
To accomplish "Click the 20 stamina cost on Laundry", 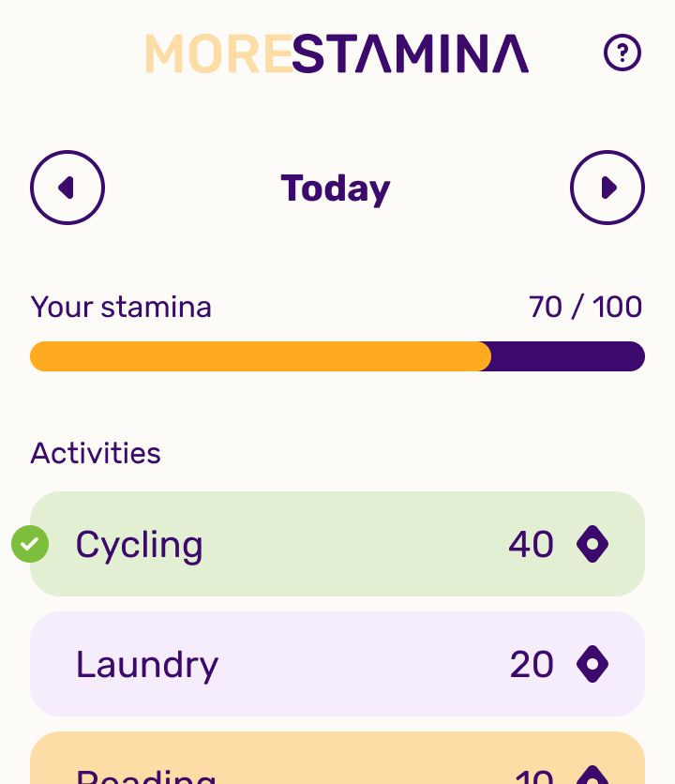I will coord(532,665).
